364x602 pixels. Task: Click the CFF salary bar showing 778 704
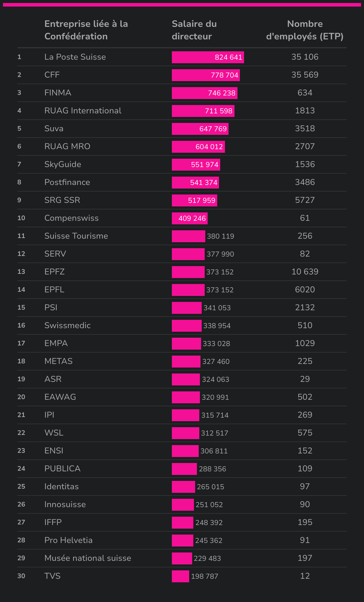coord(206,75)
